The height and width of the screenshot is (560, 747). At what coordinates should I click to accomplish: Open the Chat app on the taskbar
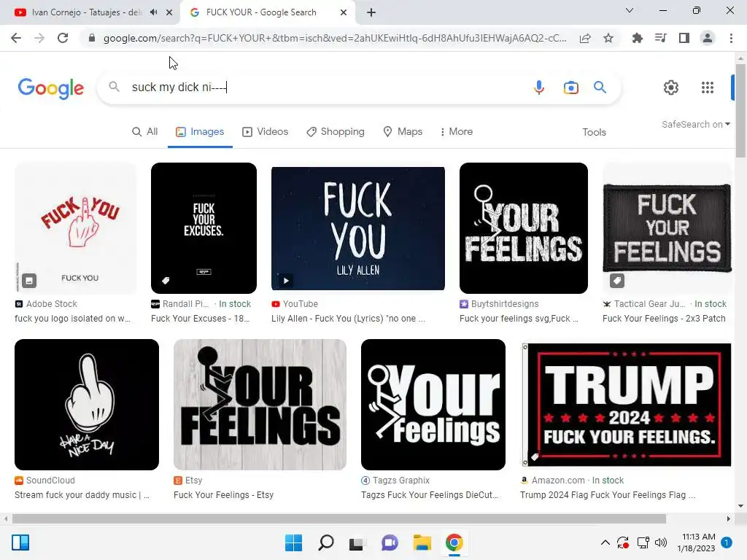click(390, 542)
